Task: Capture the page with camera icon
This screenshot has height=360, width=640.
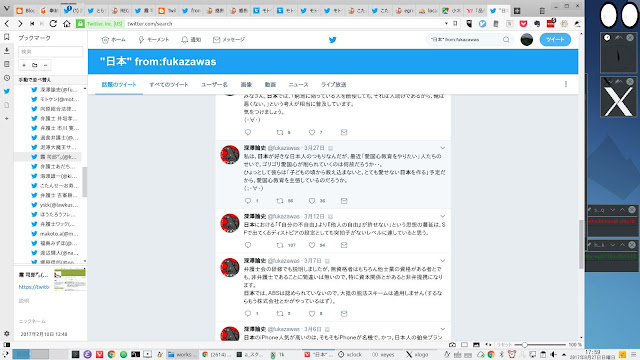Action: pyautogui.click(x=452, y=345)
